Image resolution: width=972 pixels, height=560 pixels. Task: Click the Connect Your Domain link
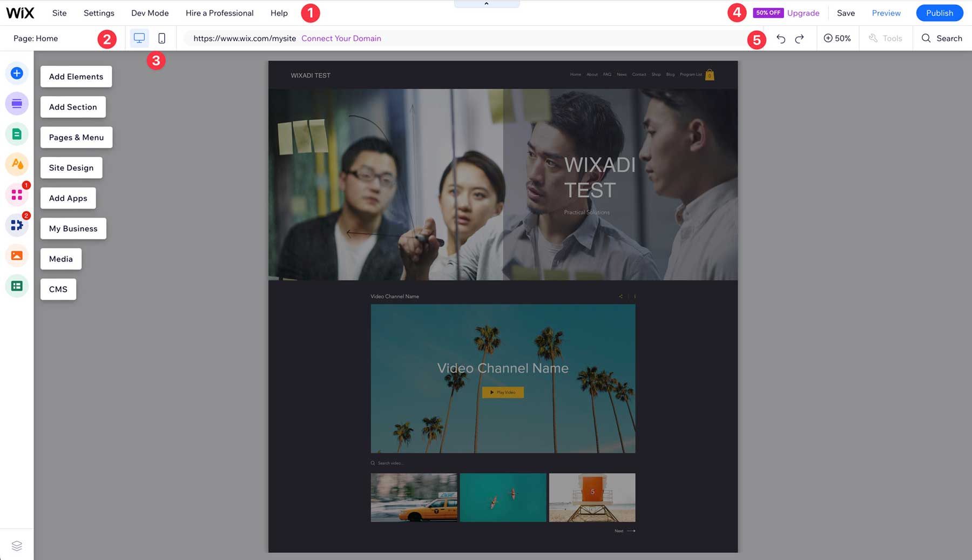pos(341,38)
